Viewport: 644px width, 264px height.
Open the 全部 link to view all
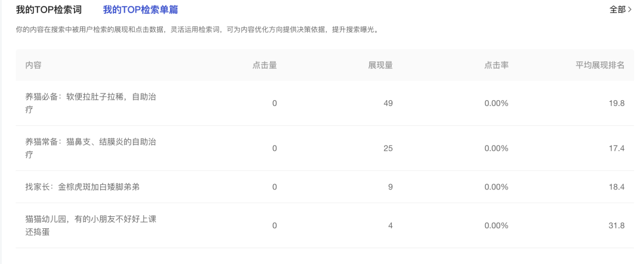tap(617, 10)
